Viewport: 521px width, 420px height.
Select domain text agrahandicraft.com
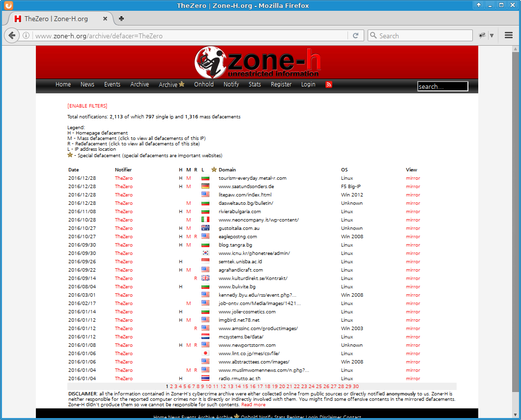240,270
